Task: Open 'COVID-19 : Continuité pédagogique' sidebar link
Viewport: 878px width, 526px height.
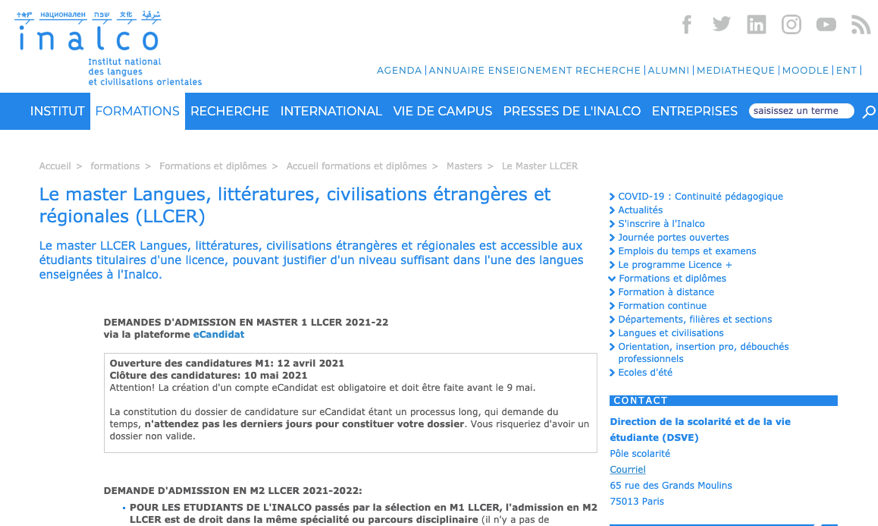Action: point(700,197)
